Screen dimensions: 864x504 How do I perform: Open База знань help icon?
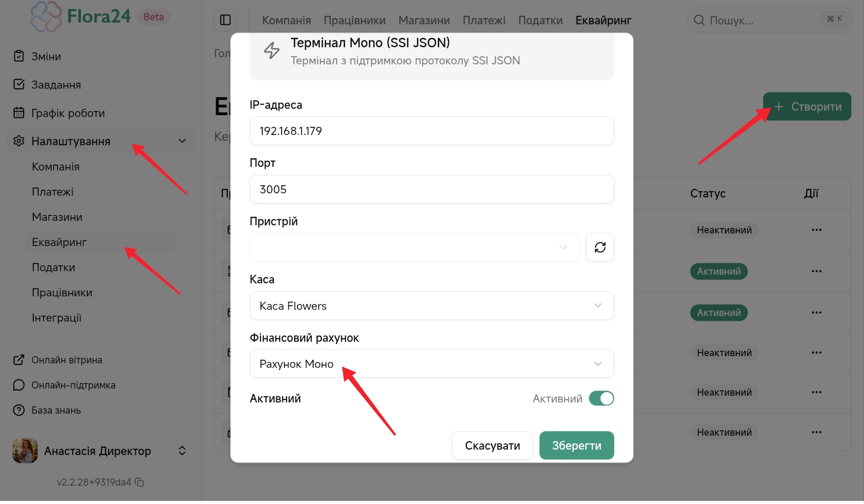pyautogui.click(x=19, y=410)
